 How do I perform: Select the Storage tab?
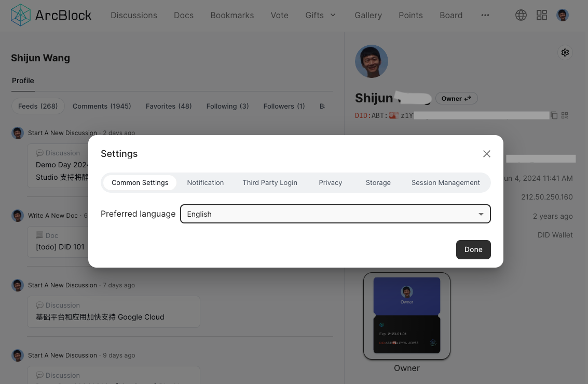(x=378, y=182)
